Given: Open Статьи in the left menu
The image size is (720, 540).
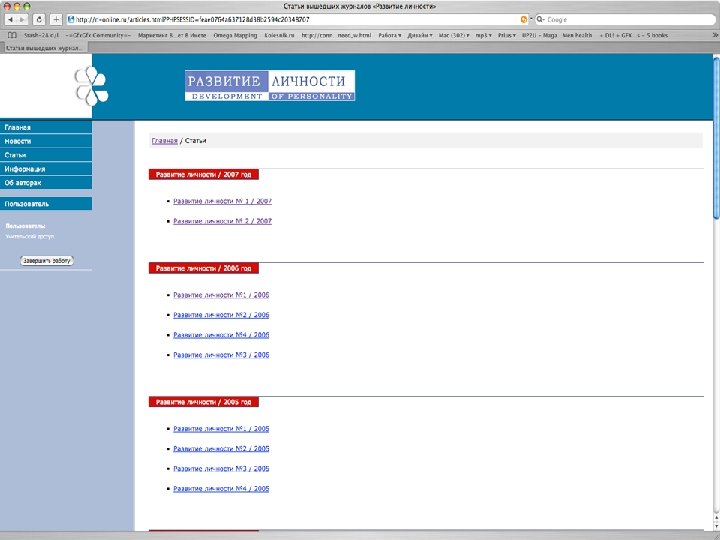Looking at the screenshot, I should 46,155.
